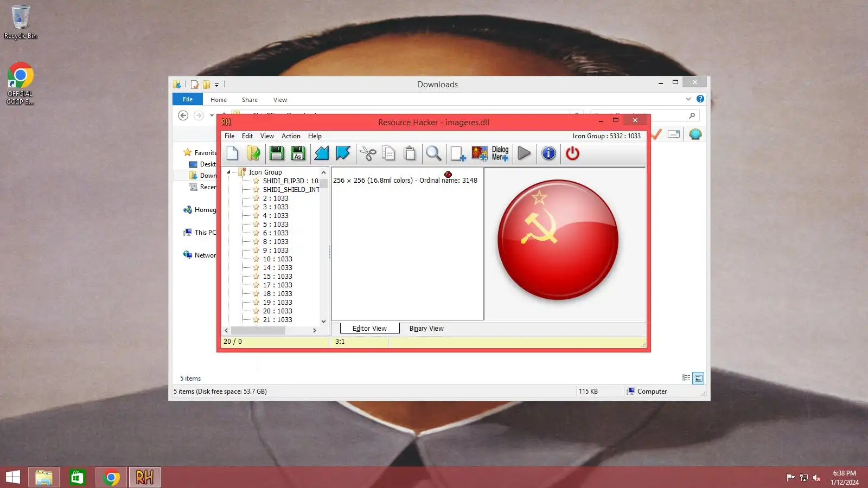Open a file with the folder icon

coord(253,153)
